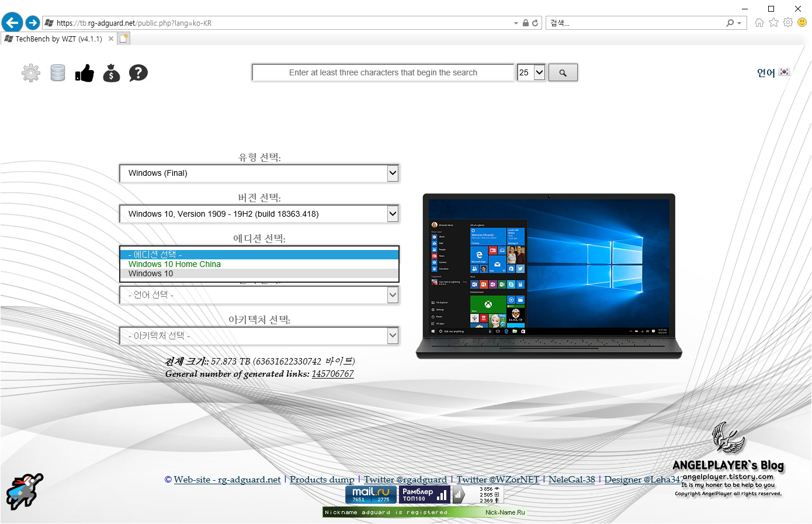Image resolution: width=812 pixels, height=524 pixels.
Task: Click the lock security icon in address bar
Action: [x=526, y=23]
